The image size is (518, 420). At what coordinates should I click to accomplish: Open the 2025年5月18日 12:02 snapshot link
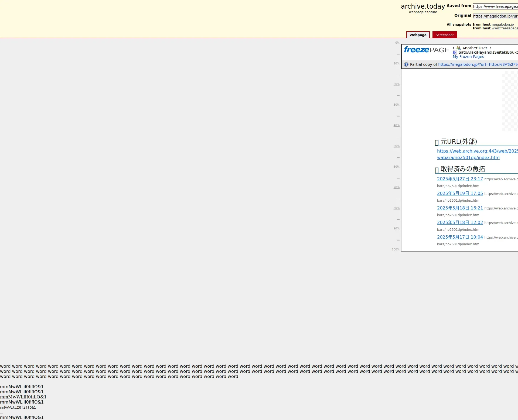(x=460, y=222)
